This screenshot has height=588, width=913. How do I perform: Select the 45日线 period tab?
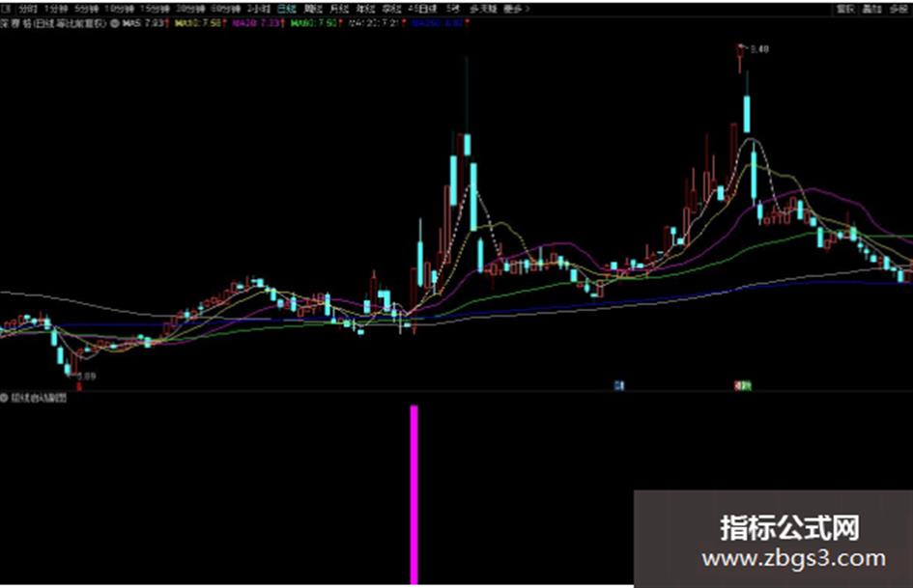coord(423,10)
